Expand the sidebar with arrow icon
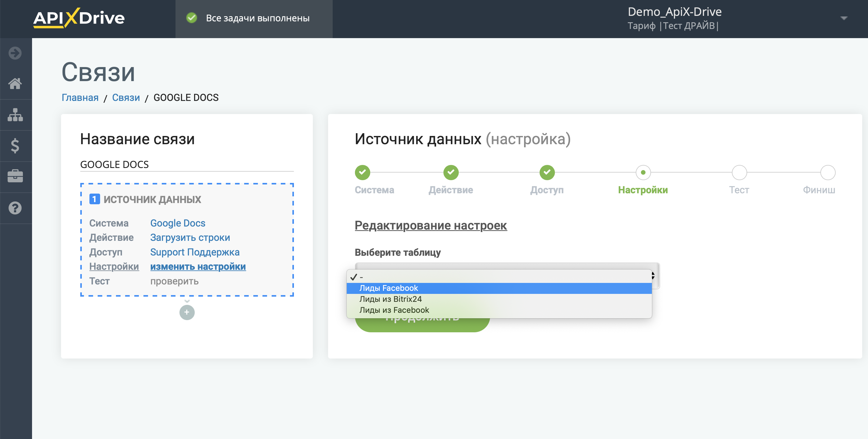Image resolution: width=868 pixels, height=439 pixels. click(15, 53)
